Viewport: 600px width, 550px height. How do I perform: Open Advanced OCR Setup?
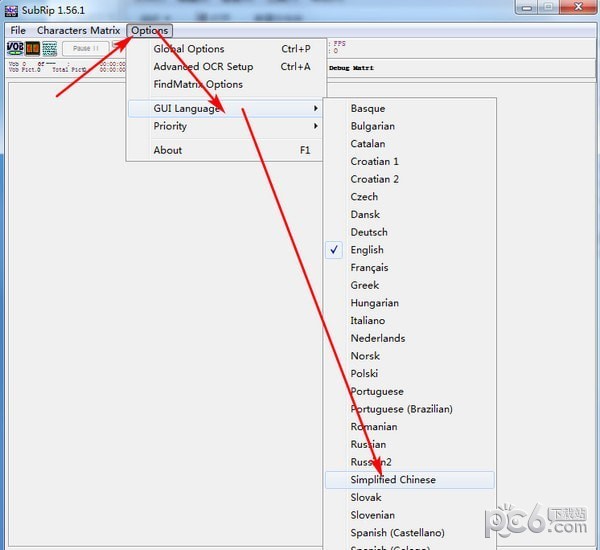tap(226, 67)
